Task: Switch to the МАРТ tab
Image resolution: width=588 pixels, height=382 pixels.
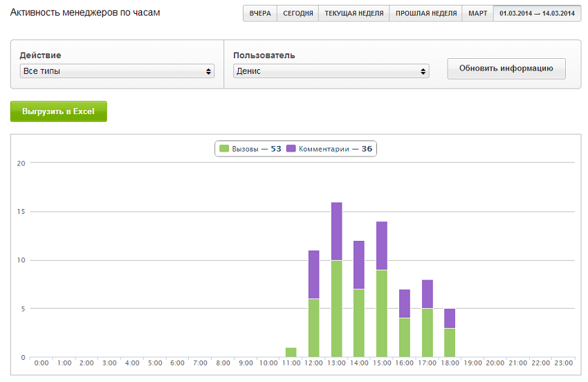Action: (477, 13)
